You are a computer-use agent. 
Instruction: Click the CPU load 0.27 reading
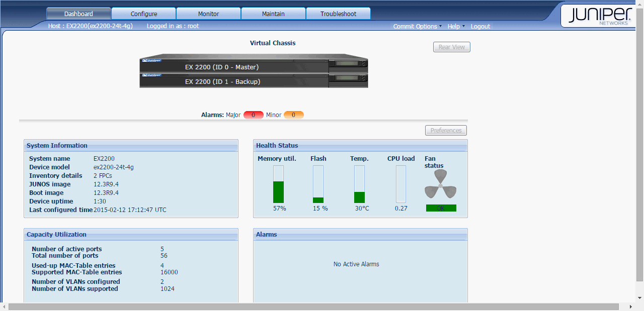401,209
